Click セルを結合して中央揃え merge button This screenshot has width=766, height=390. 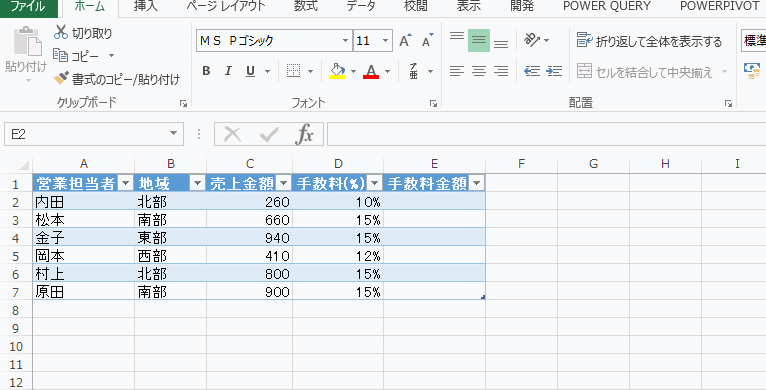644,72
